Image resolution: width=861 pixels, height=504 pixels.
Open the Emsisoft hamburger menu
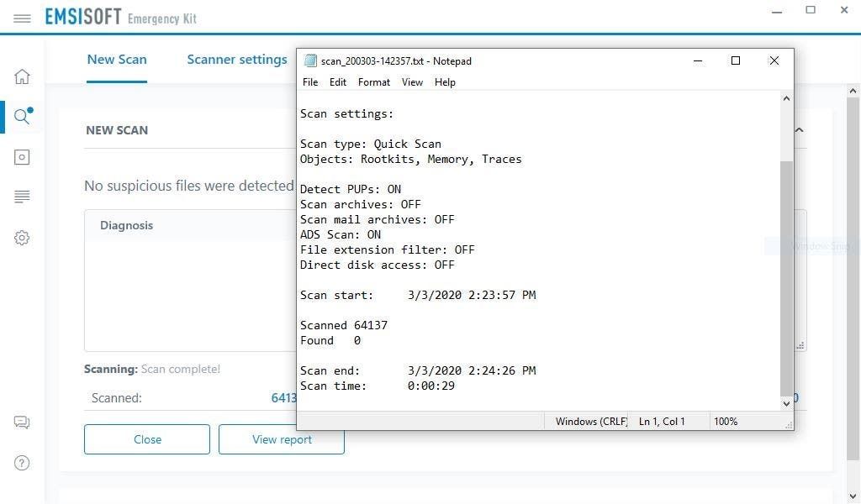click(x=22, y=18)
